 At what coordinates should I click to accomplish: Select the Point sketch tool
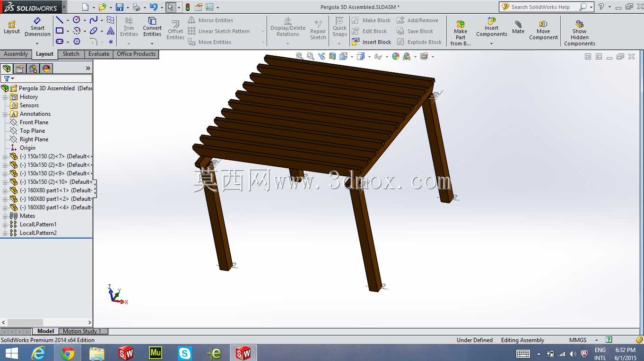(111, 42)
